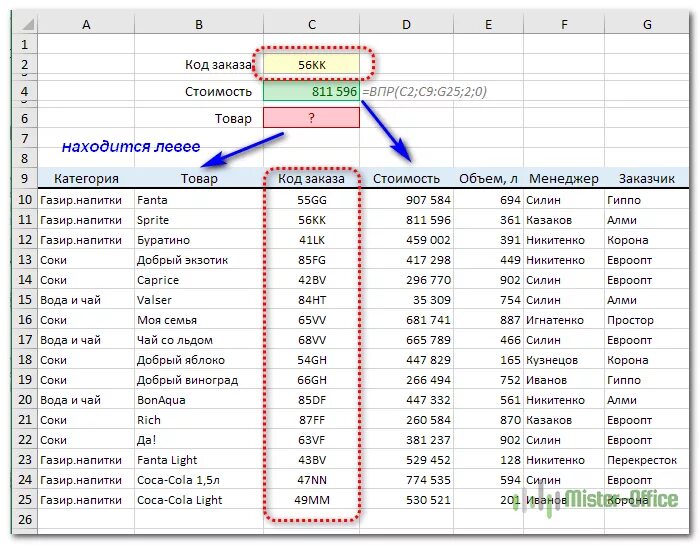700x545 pixels.
Task: Select column F header
Action: pos(564,24)
